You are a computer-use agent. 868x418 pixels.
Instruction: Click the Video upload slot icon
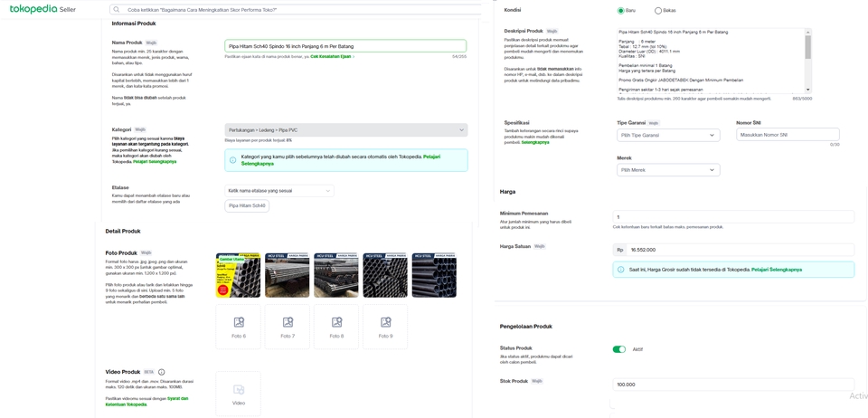(x=239, y=390)
